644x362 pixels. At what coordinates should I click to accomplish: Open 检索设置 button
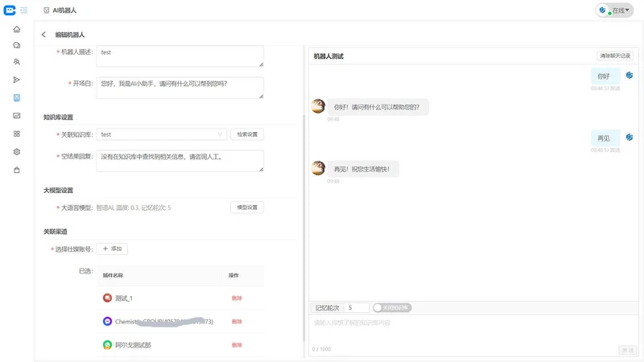click(x=247, y=134)
